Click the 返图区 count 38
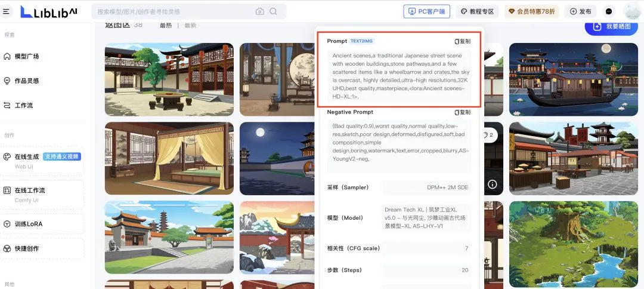This screenshot has height=289, width=644. 138,24
